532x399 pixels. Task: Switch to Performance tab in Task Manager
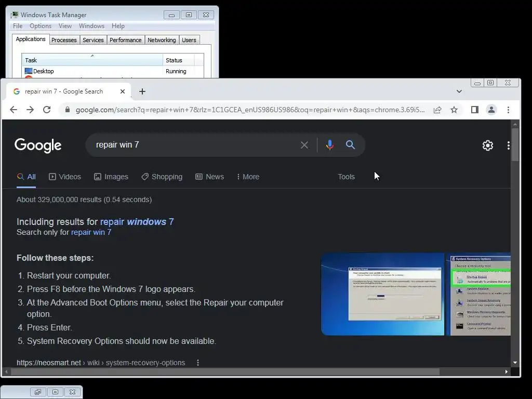tap(126, 40)
